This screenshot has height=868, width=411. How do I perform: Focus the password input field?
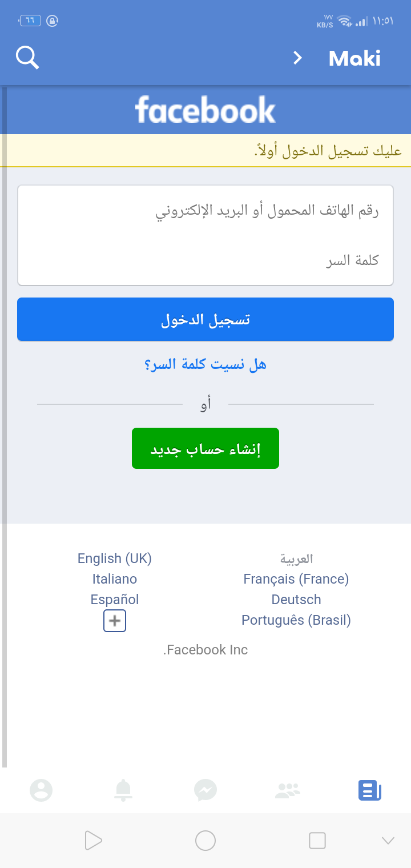pos(205,261)
